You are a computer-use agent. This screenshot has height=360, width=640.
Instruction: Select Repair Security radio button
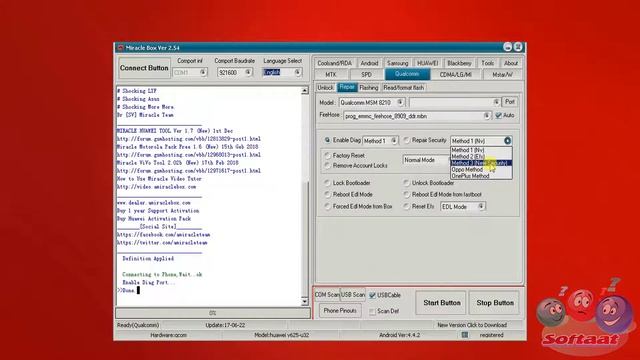[x=406, y=140]
